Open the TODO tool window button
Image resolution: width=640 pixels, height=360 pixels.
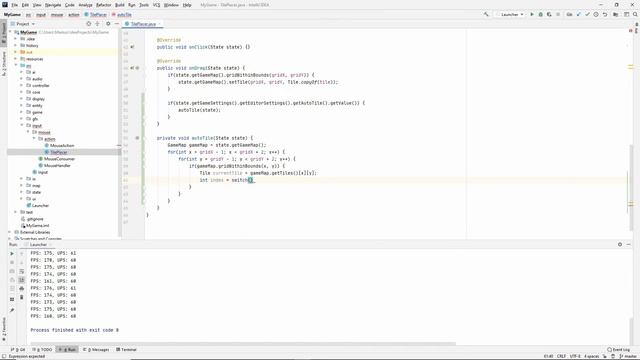pyautogui.click(x=43, y=349)
